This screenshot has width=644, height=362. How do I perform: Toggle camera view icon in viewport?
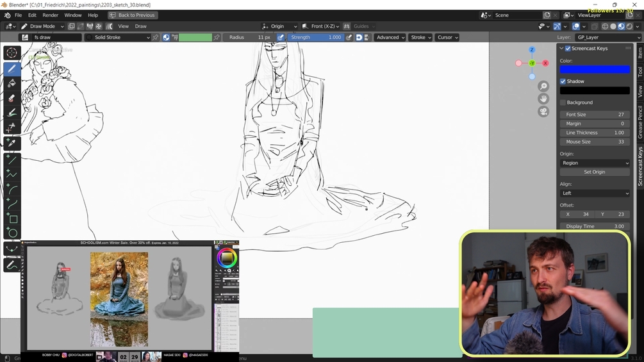tap(543, 111)
